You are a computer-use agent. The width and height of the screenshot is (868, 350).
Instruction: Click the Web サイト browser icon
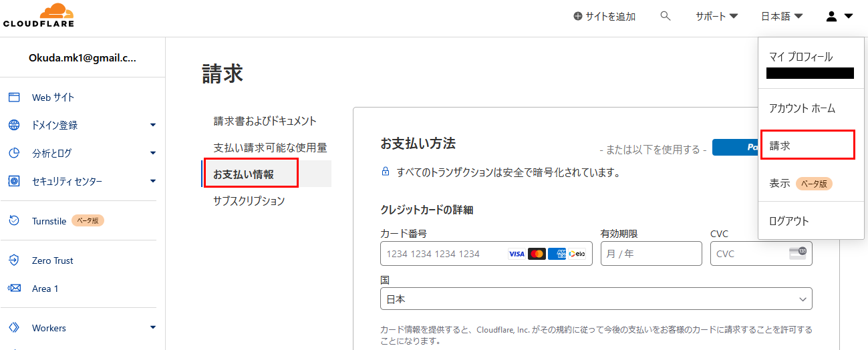(14, 98)
